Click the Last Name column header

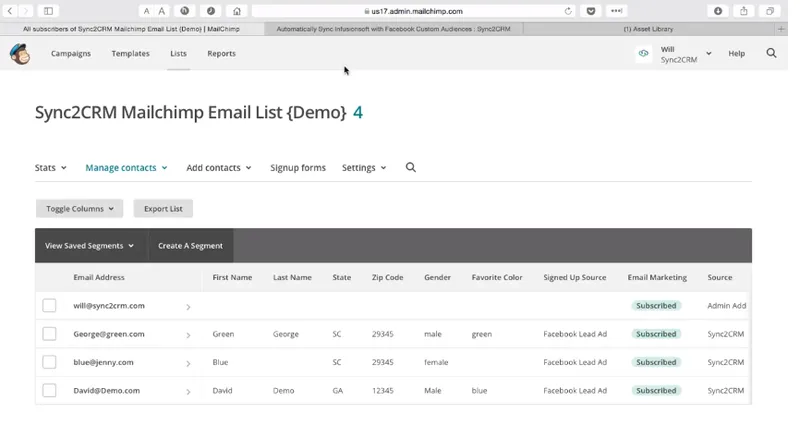tap(292, 278)
